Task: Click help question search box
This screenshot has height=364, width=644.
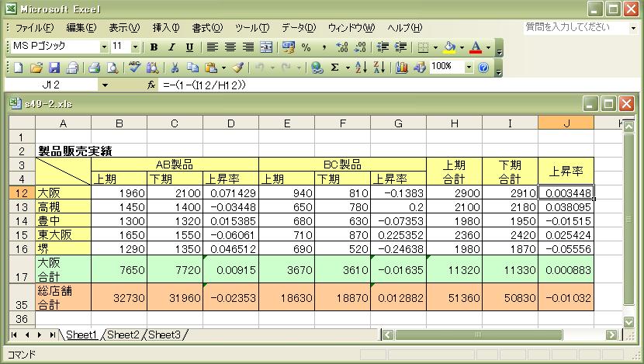Action: point(576,27)
